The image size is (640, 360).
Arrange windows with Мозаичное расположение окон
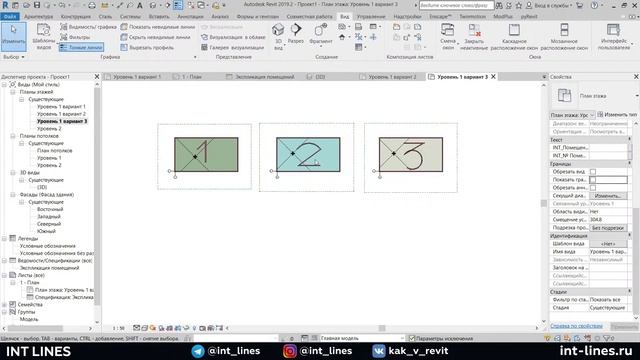click(x=564, y=37)
